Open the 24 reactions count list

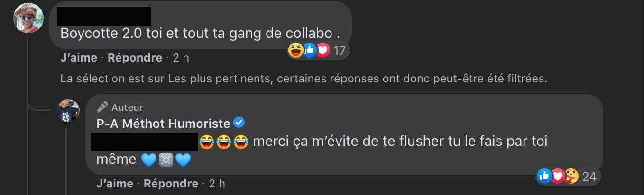589,177
